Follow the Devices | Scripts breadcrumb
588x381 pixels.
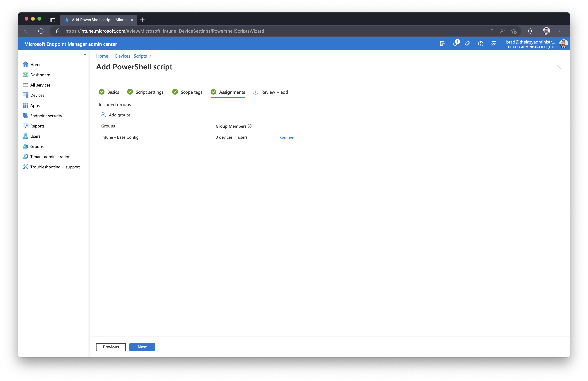tap(131, 56)
